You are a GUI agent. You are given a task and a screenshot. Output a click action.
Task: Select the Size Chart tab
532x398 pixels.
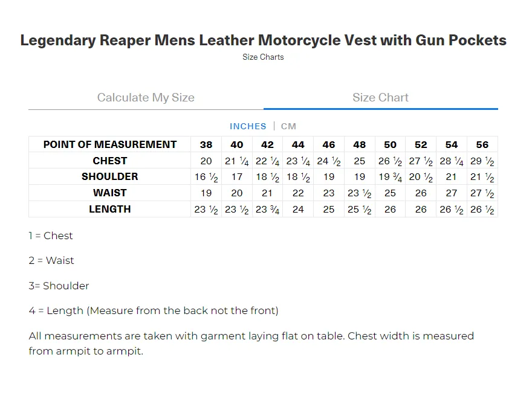[380, 98]
